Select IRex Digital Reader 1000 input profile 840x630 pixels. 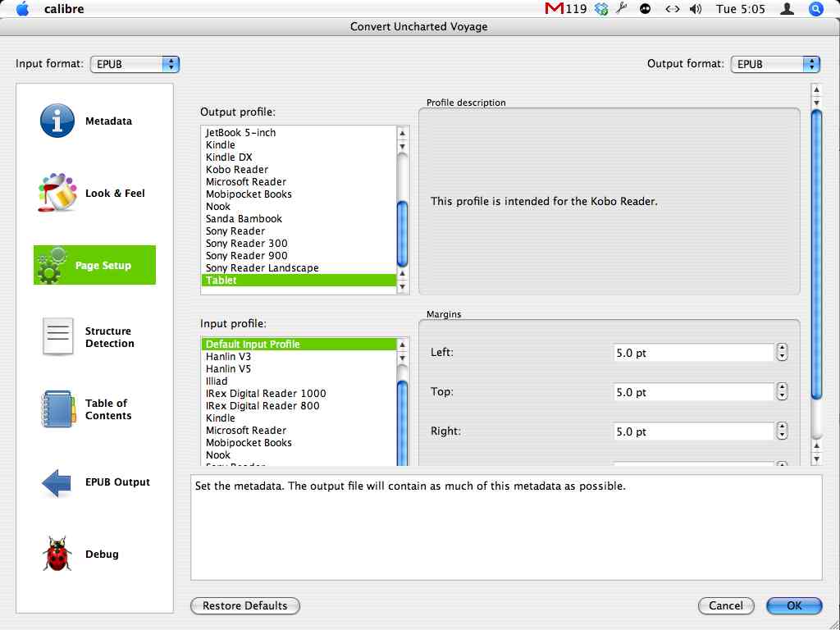click(299, 393)
